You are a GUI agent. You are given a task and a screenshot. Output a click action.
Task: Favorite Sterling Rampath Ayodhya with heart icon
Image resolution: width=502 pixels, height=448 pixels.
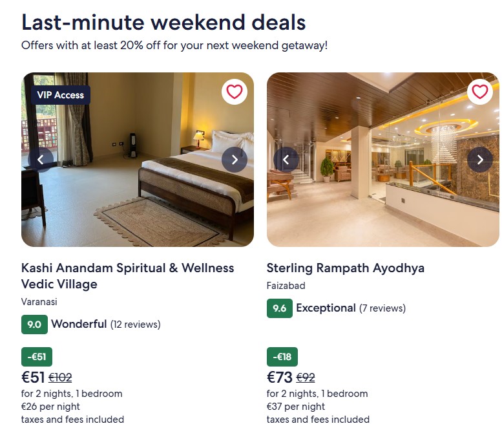(x=479, y=92)
